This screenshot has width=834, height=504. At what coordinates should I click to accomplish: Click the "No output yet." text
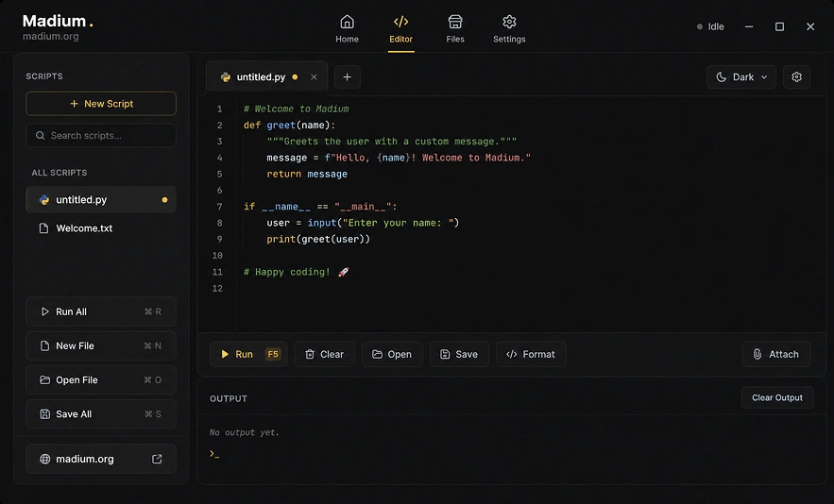pyautogui.click(x=244, y=433)
